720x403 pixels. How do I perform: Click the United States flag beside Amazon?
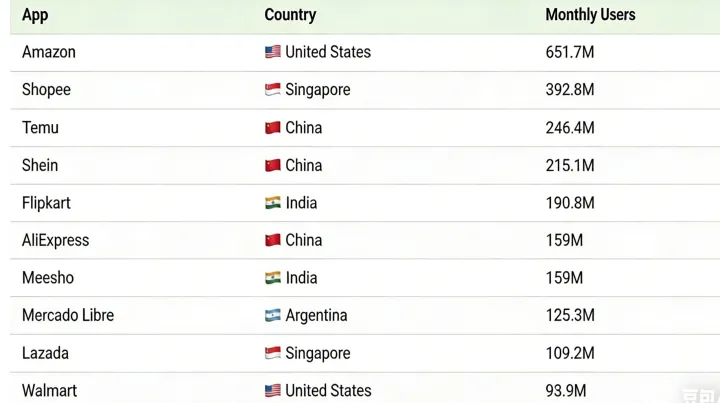click(273, 52)
